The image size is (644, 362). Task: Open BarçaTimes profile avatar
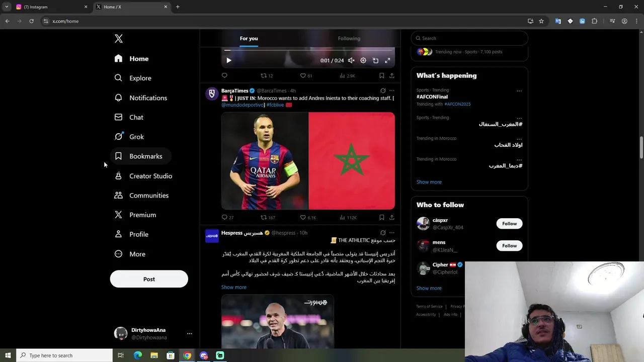(212, 94)
